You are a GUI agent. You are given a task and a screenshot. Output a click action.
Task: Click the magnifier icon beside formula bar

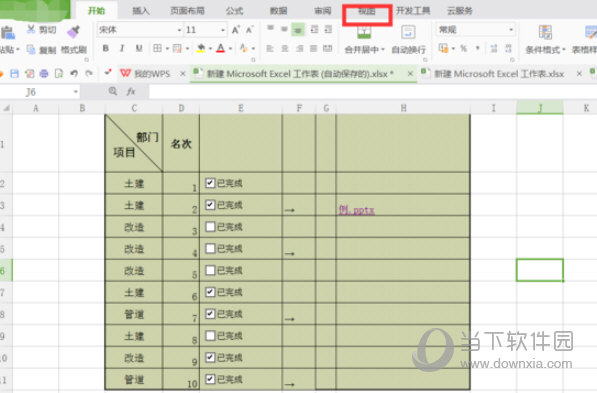[113, 91]
